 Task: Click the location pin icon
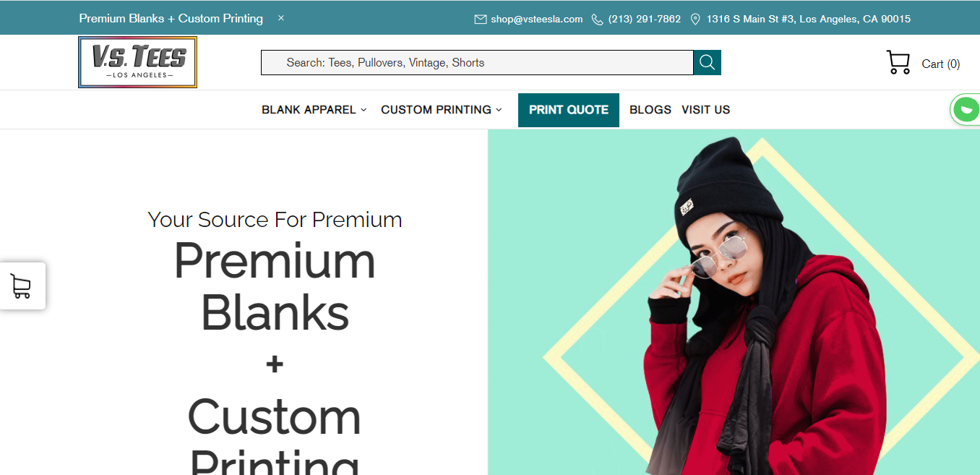pyautogui.click(x=695, y=20)
